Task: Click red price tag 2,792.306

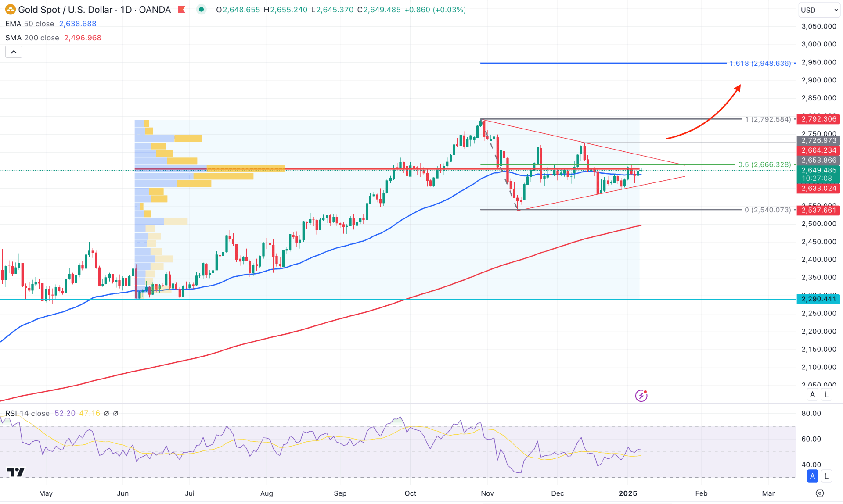Action: pyautogui.click(x=818, y=119)
